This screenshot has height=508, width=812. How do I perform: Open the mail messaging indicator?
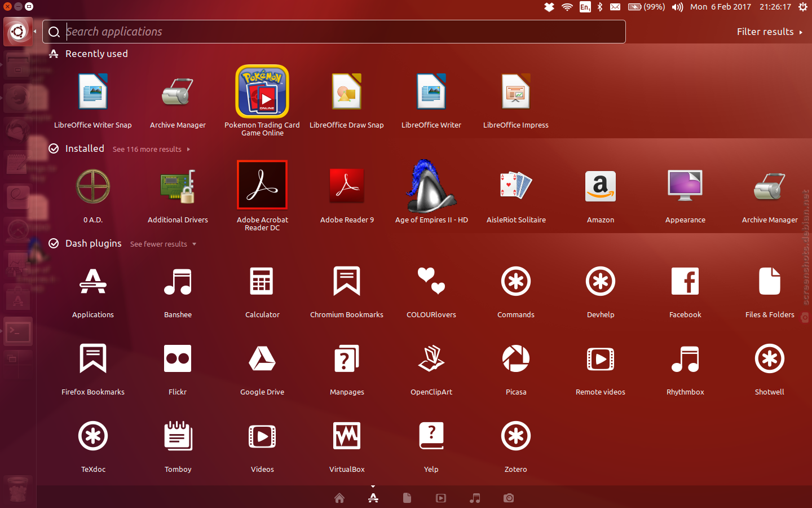[615, 7]
